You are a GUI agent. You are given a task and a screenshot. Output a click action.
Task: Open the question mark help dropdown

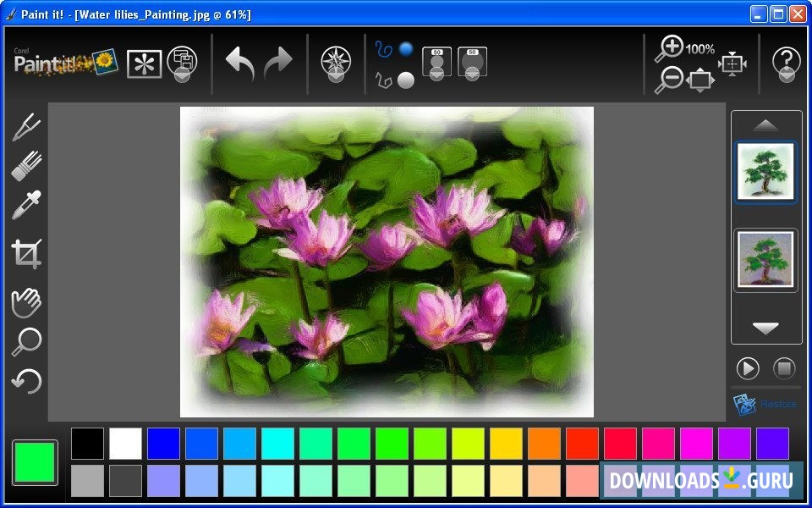pyautogui.click(x=786, y=64)
